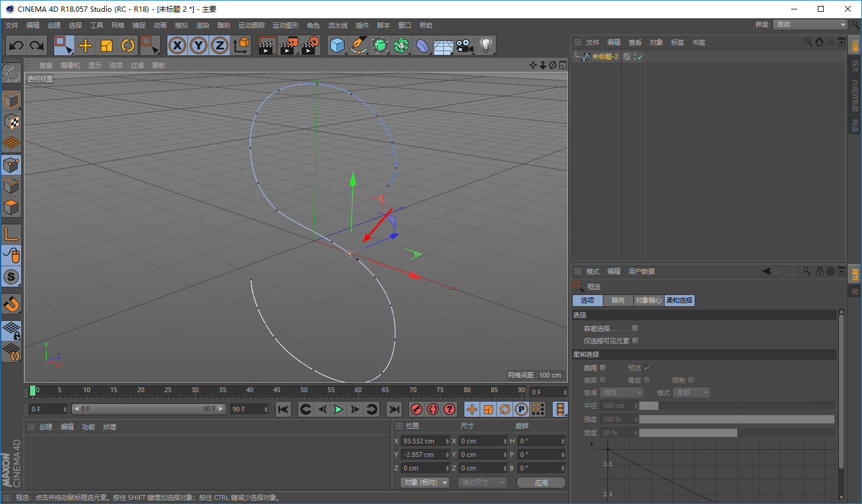Open the spline Pen tool
The height and width of the screenshot is (504, 862).
[358, 45]
